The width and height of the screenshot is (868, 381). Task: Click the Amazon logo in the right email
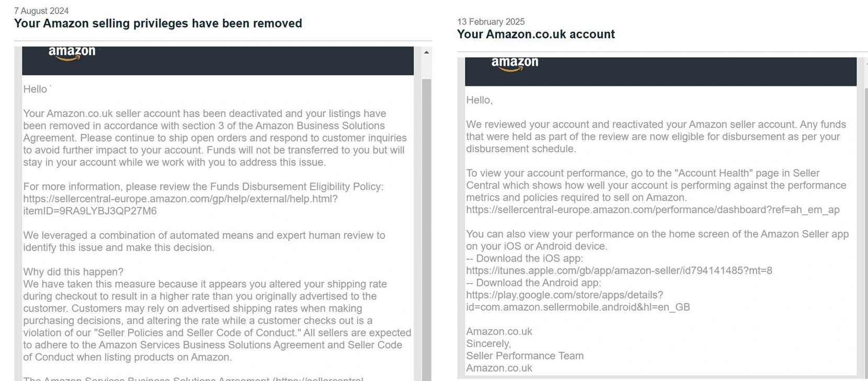tap(514, 62)
